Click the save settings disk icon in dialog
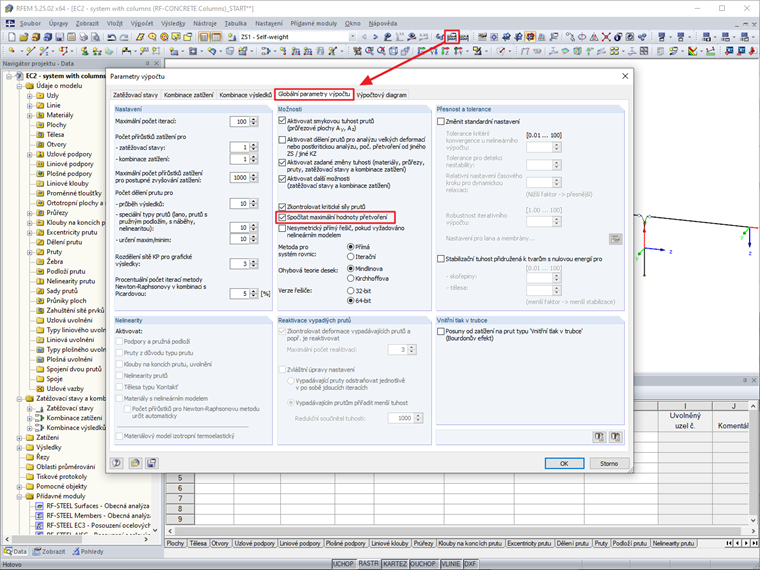This screenshot has width=760, height=570. pos(152,463)
